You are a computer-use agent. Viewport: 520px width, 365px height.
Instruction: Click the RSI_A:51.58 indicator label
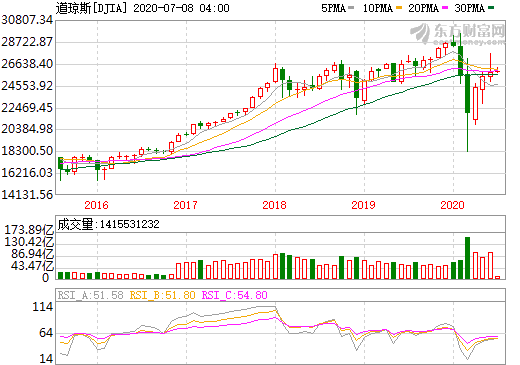(90, 295)
